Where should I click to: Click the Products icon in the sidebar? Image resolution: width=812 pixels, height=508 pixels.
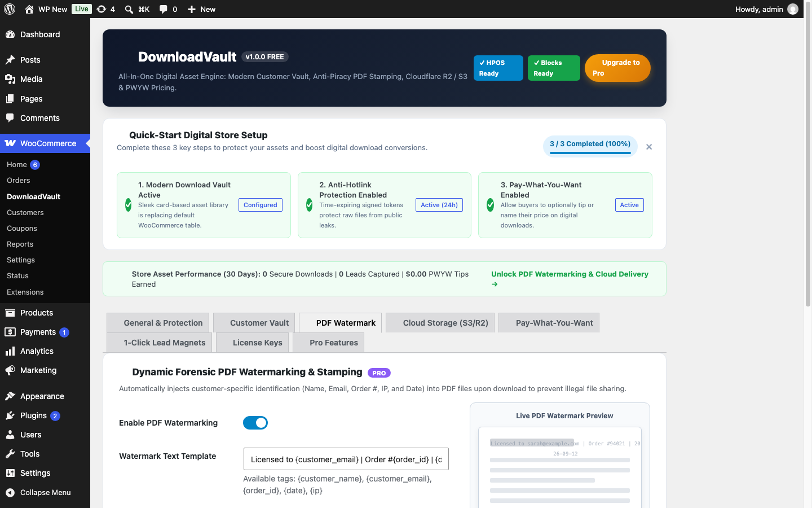click(x=10, y=313)
